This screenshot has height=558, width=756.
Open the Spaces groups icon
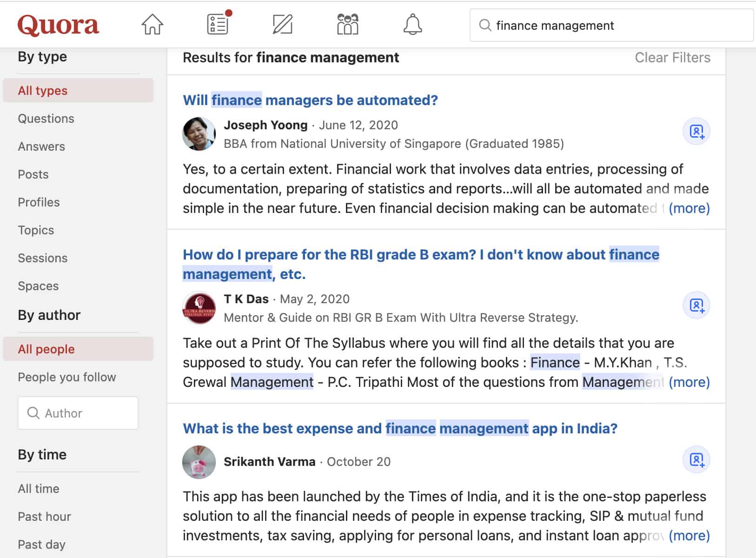click(x=347, y=24)
